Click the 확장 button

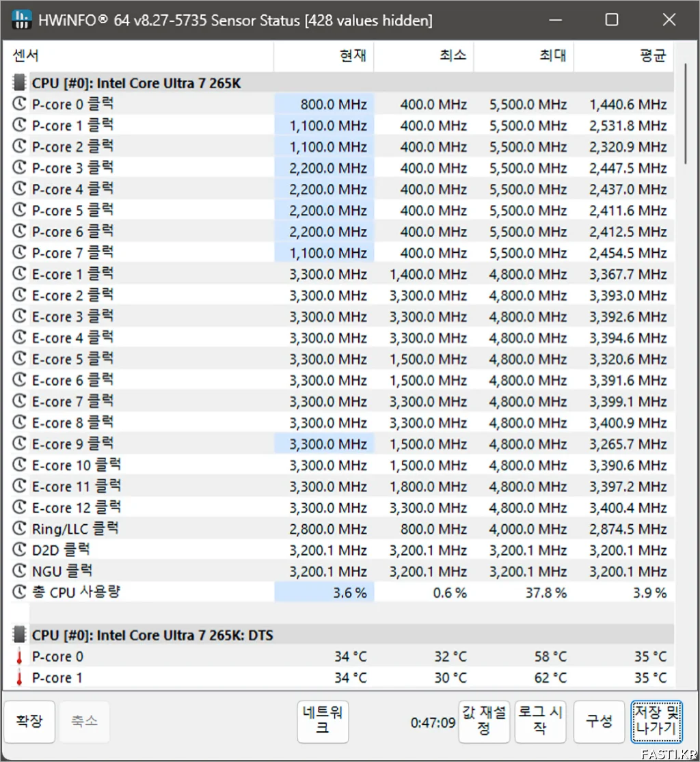(29, 721)
